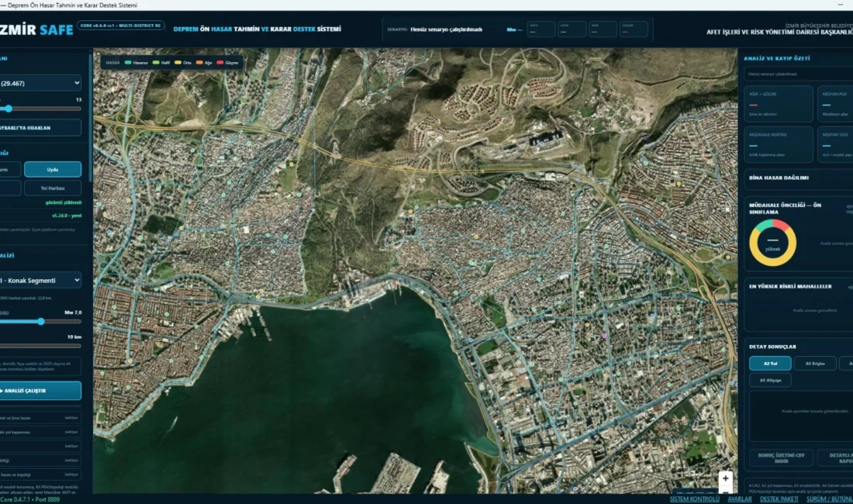Click the 'Core 0.4.7.1 • Port 8889' status text
The width and height of the screenshot is (853, 504).
pyautogui.click(x=30, y=499)
